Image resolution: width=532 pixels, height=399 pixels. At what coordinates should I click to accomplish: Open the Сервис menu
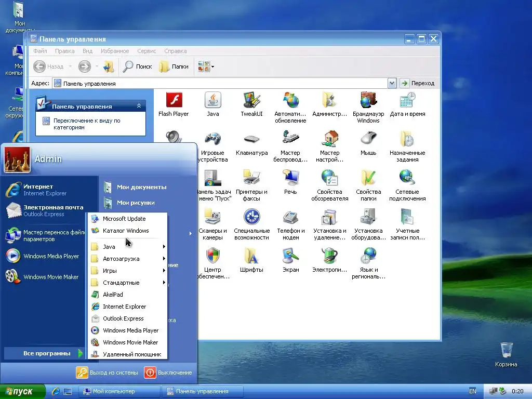pyautogui.click(x=147, y=51)
